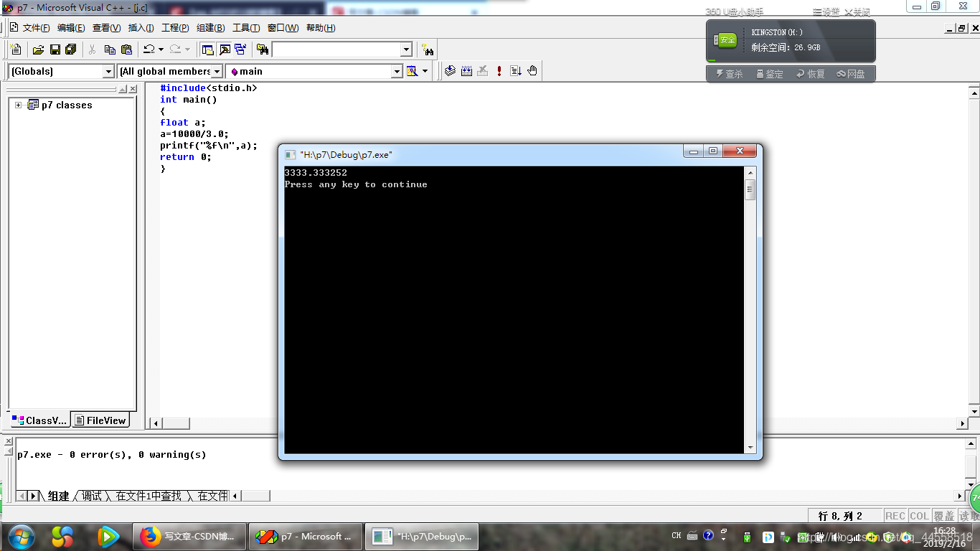Open the (Globals) class dropdown
This screenshot has height=551, width=980.
click(x=108, y=71)
